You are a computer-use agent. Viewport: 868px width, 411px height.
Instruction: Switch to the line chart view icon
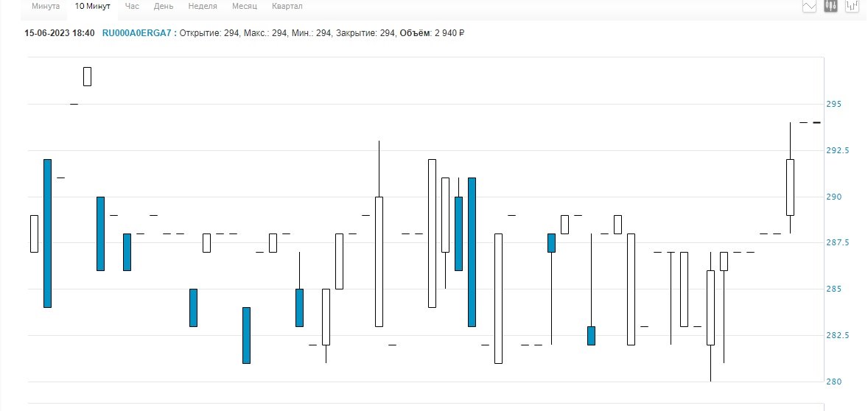click(810, 6)
